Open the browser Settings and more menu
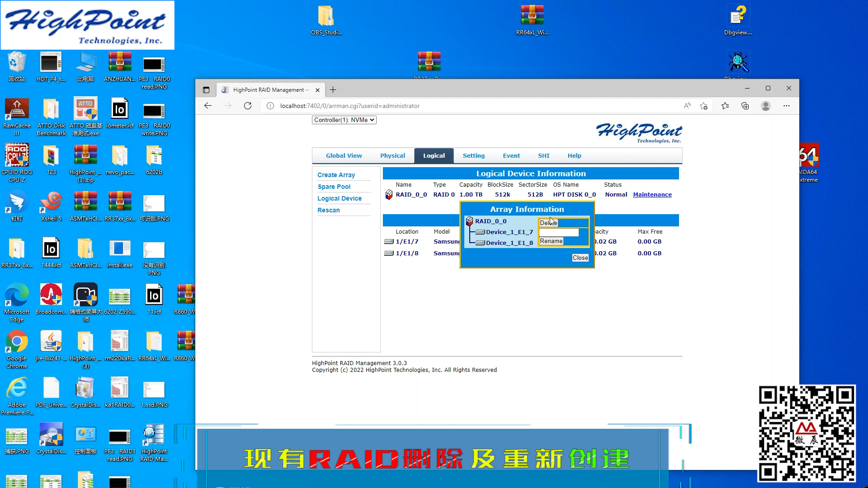The height and width of the screenshot is (488, 868). pos(787,106)
